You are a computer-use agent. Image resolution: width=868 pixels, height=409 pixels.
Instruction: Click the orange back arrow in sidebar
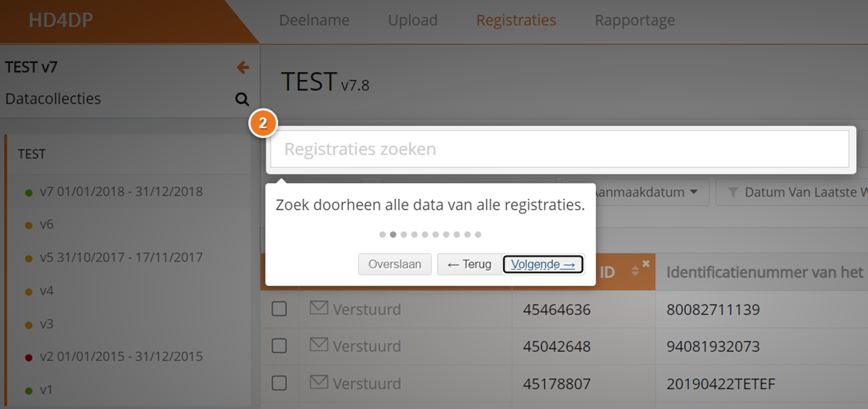pos(243,67)
